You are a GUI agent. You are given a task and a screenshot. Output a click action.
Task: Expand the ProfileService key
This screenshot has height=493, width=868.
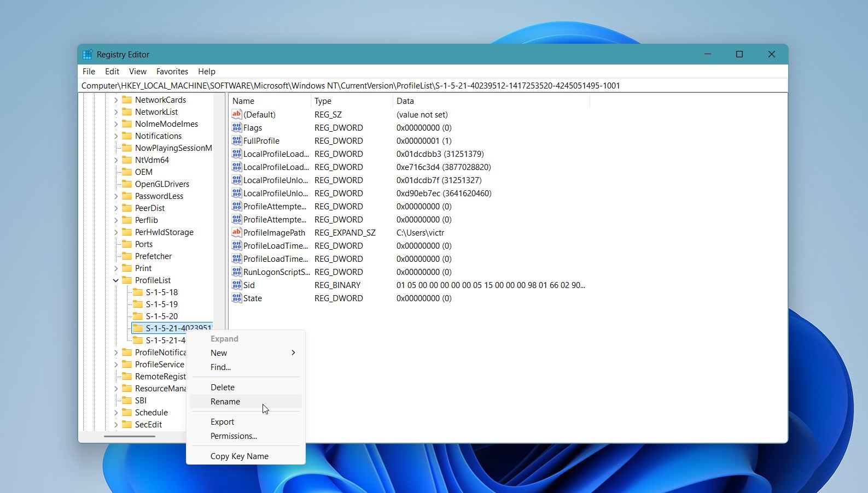pyautogui.click(x=116, y=365)
